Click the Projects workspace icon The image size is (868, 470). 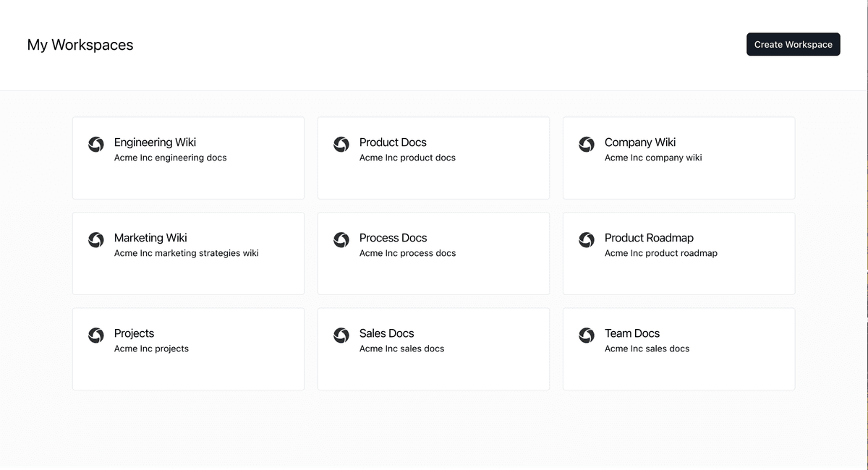point(96,336)
